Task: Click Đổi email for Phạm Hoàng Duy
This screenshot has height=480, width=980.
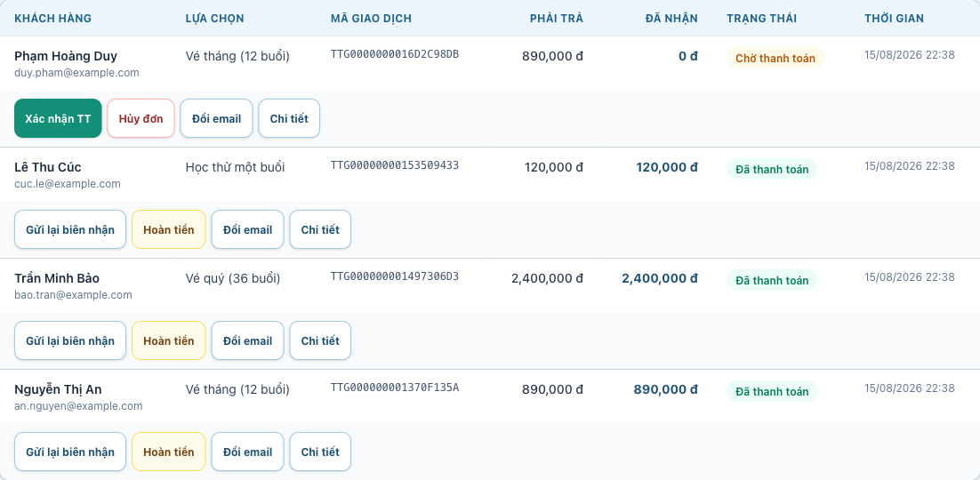Action: pyautogui.click(x=216, y=118)
